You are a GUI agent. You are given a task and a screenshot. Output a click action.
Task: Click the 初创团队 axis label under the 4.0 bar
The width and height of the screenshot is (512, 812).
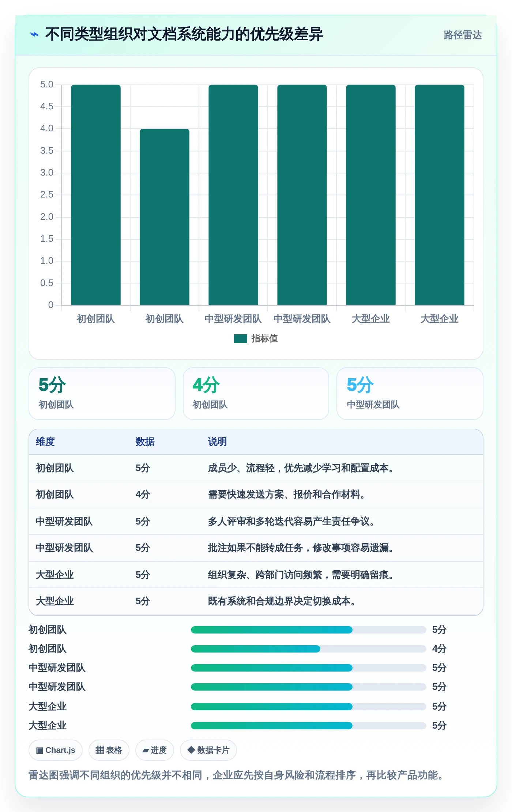point(165,319)
